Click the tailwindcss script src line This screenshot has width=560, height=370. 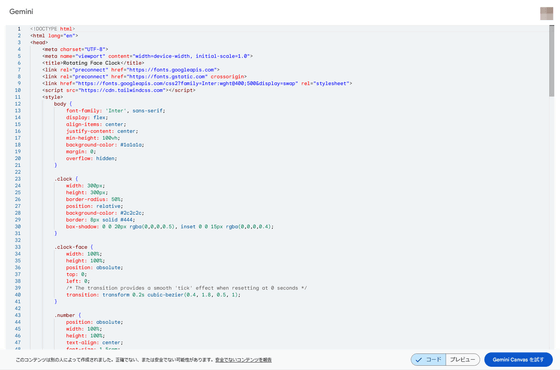119,90
